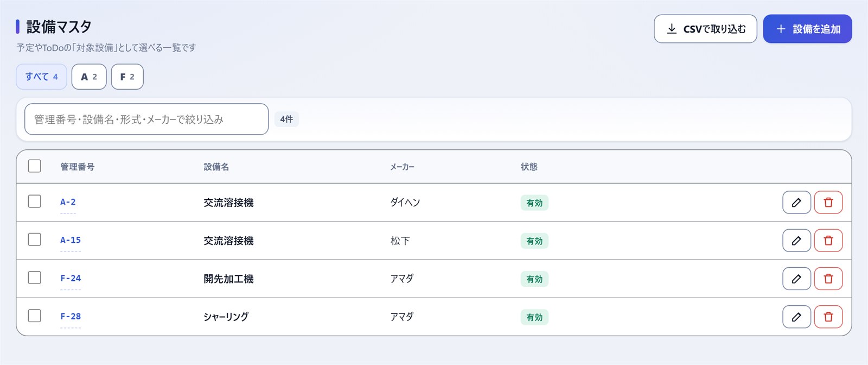This screenshot has width=868, height=365.
Task: Open the A-15 management number link
Action: [71, 240]
